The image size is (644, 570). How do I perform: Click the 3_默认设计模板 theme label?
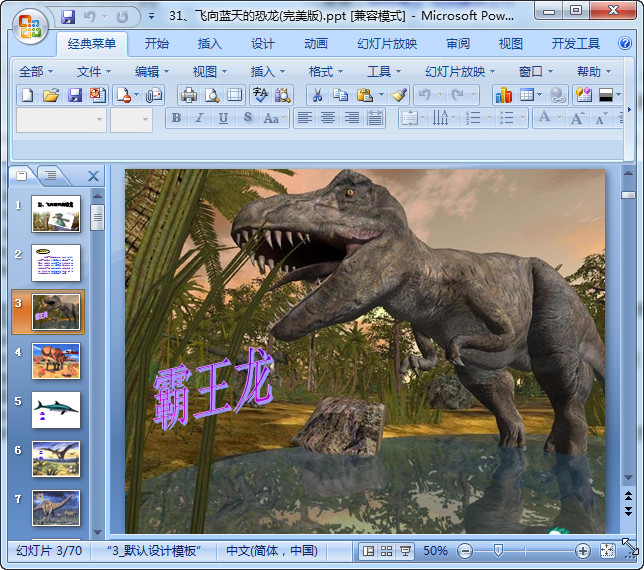tap(154, 551)
